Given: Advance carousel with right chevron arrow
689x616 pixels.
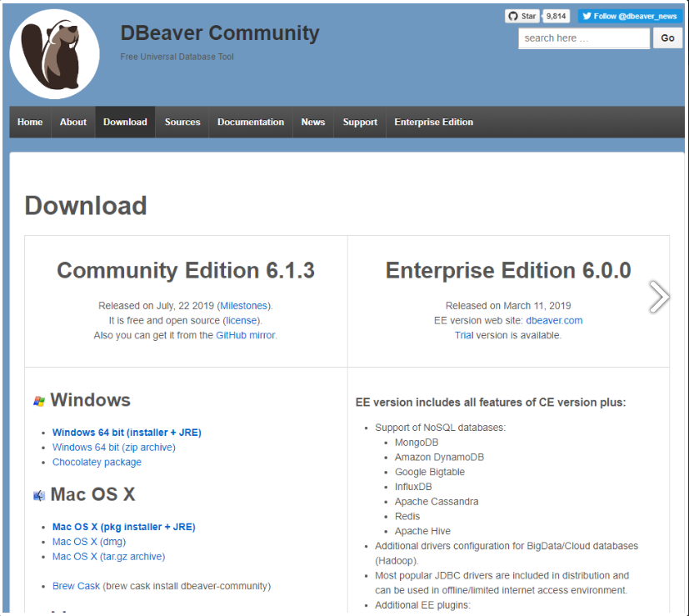Looking at the screenshot, I should coord(659,297).
